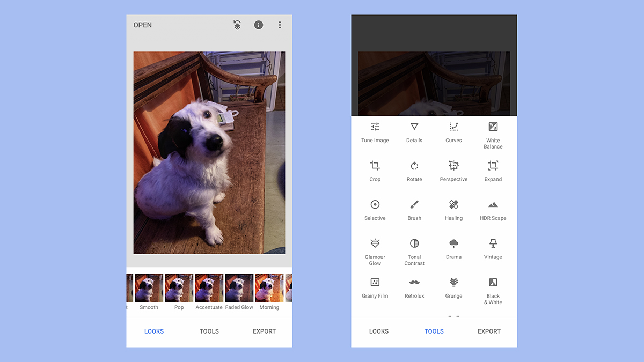Apply the Glamour Glow filter
Screen dimensions: 644x362
(375, 252)
